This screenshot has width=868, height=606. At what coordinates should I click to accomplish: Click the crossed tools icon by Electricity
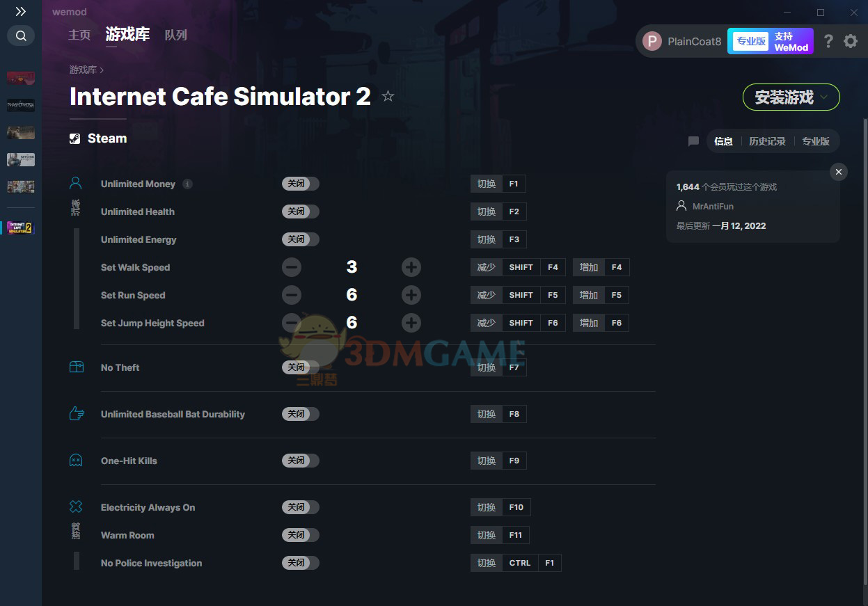tap(76, 507)
